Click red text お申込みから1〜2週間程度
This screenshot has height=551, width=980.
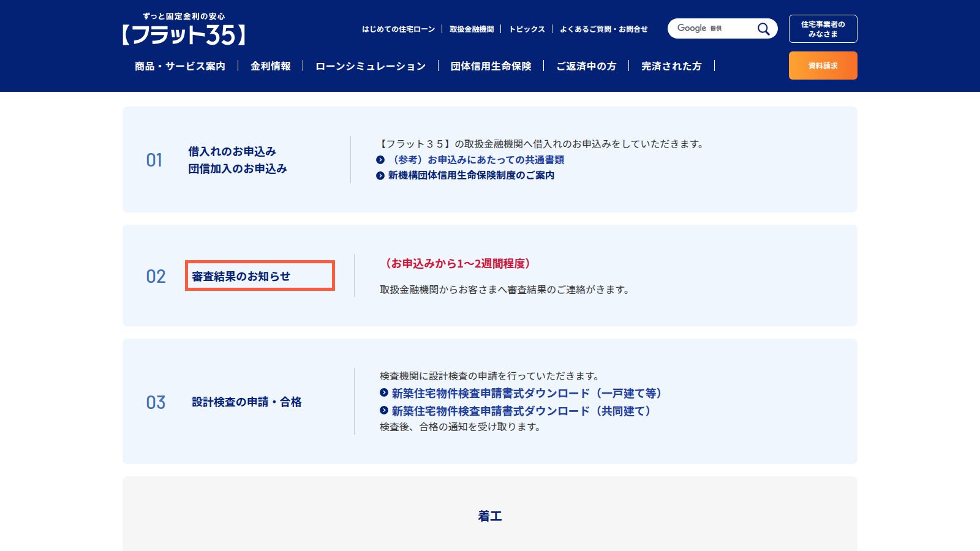[458, 264]
